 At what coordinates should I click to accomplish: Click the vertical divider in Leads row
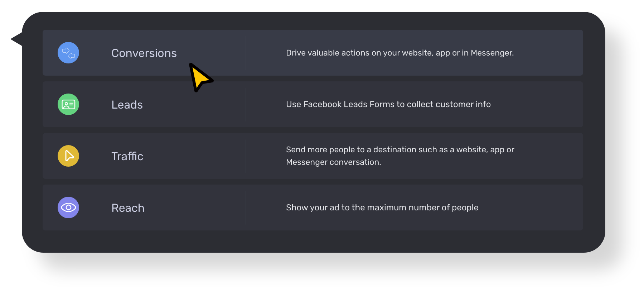coord(246,104)
